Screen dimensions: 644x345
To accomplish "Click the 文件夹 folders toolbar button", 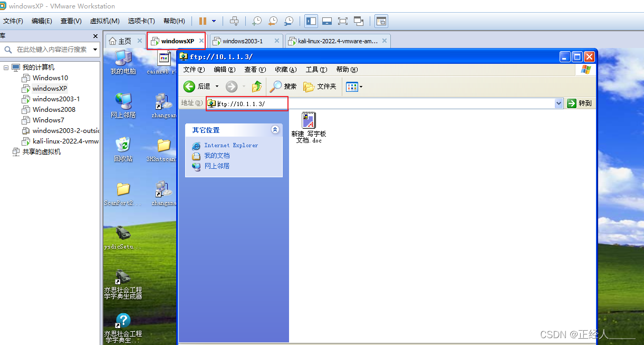I will 320,87.
